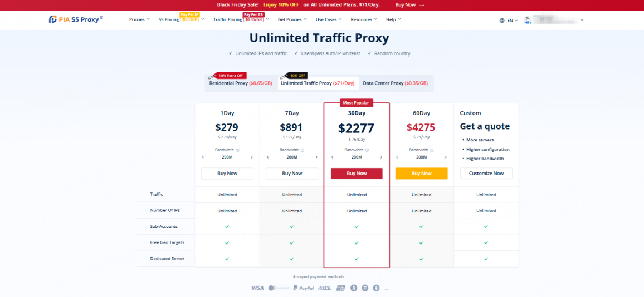The image size is (644, 297).
Task: Click the Visa payment icon
Action: coord(257,288)
